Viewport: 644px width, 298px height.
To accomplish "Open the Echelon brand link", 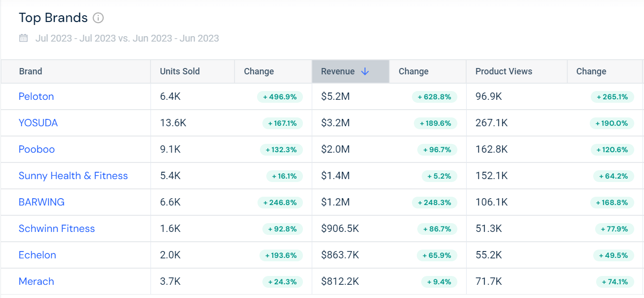I will click(x=37, y=255).
